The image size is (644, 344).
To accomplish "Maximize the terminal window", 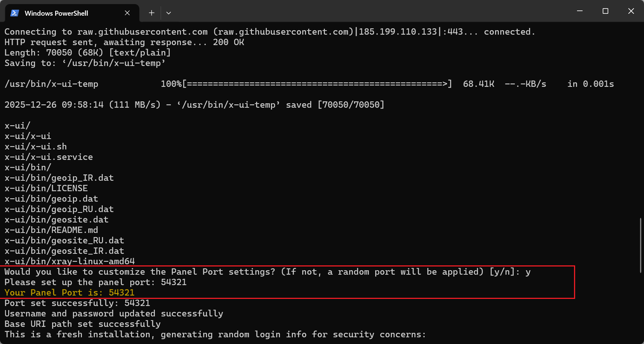I will [605, 11].
